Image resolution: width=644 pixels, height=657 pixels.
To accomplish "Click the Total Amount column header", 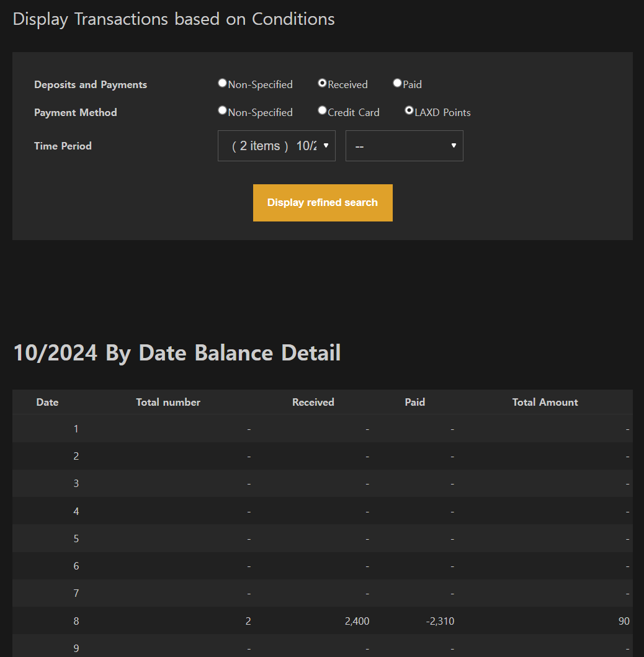I will pos(545,402).
